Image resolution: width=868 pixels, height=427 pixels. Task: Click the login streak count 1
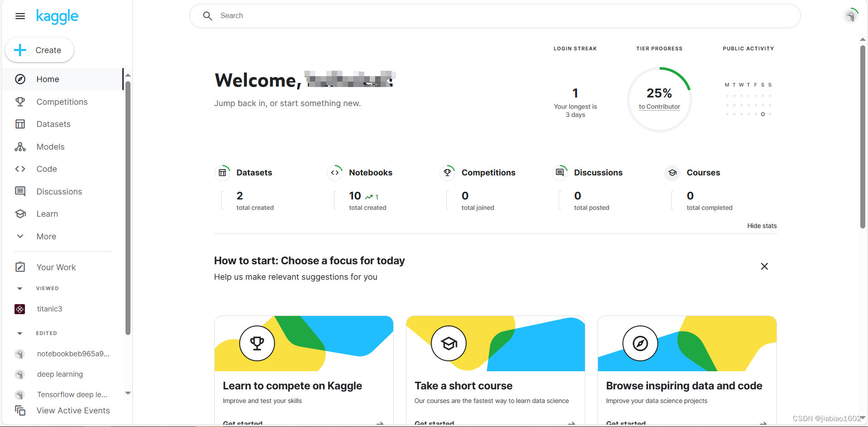[x=575, y=93]
